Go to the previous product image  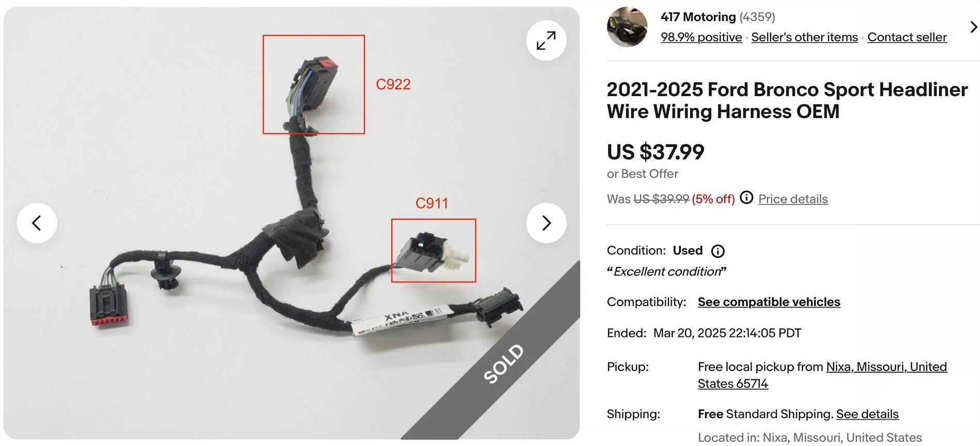coord(37,223)
